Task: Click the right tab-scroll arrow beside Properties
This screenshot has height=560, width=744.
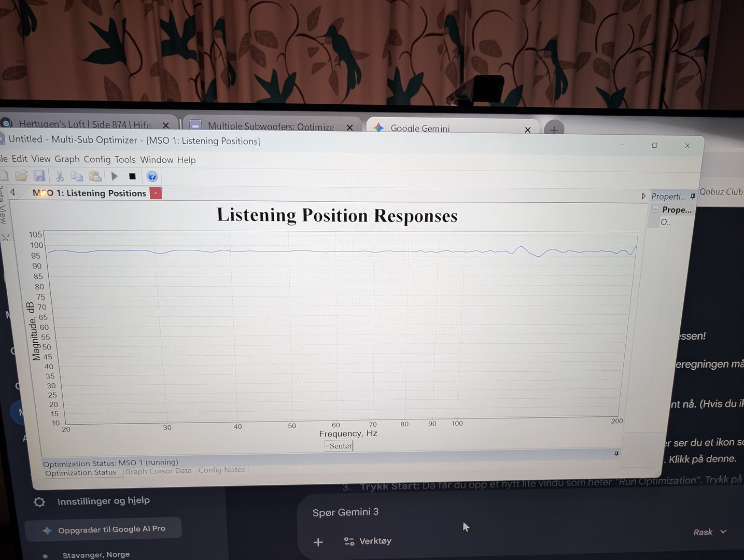Action: (x=643, y=196)
